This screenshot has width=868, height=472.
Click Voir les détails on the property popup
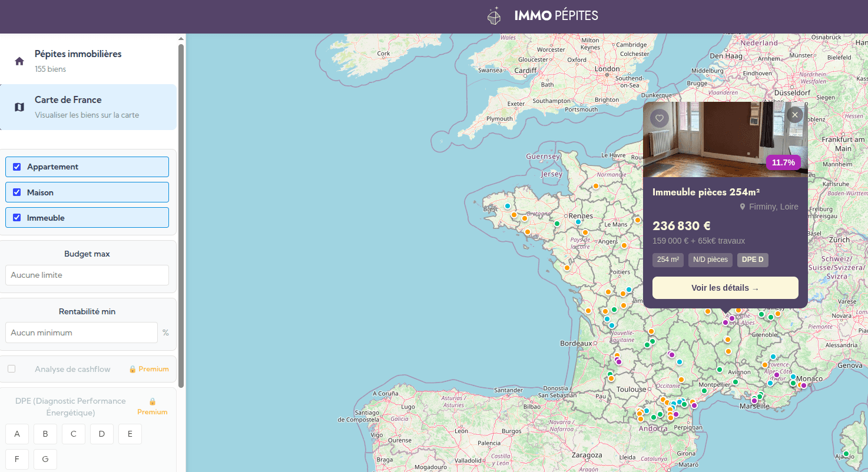tap(725, 288)
